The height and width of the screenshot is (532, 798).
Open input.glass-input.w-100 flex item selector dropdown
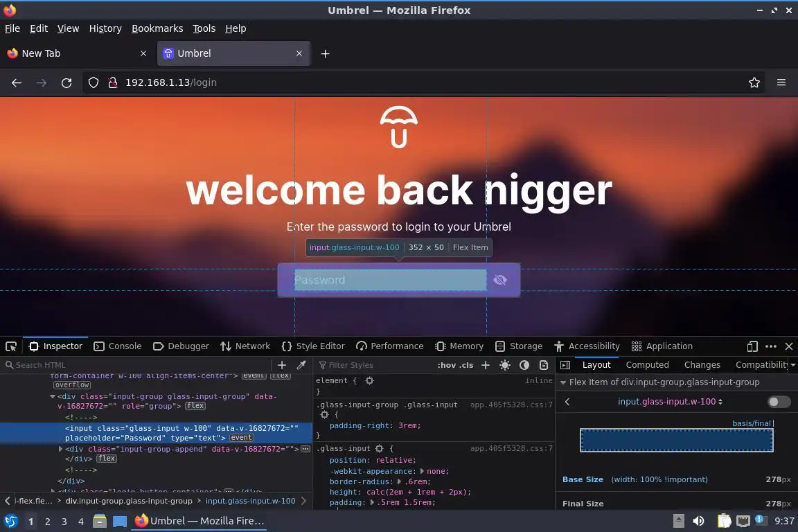coord(670,402)
